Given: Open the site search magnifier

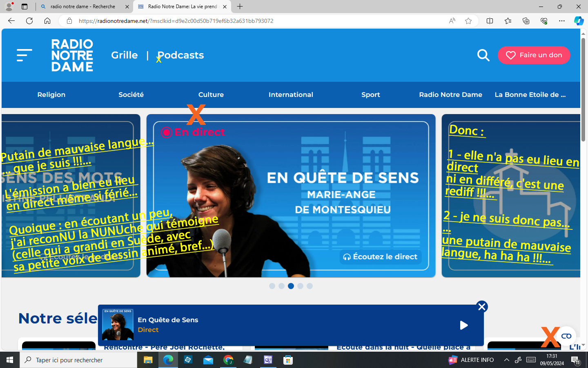Looking at the screenshot, I should tap(483, 55).
